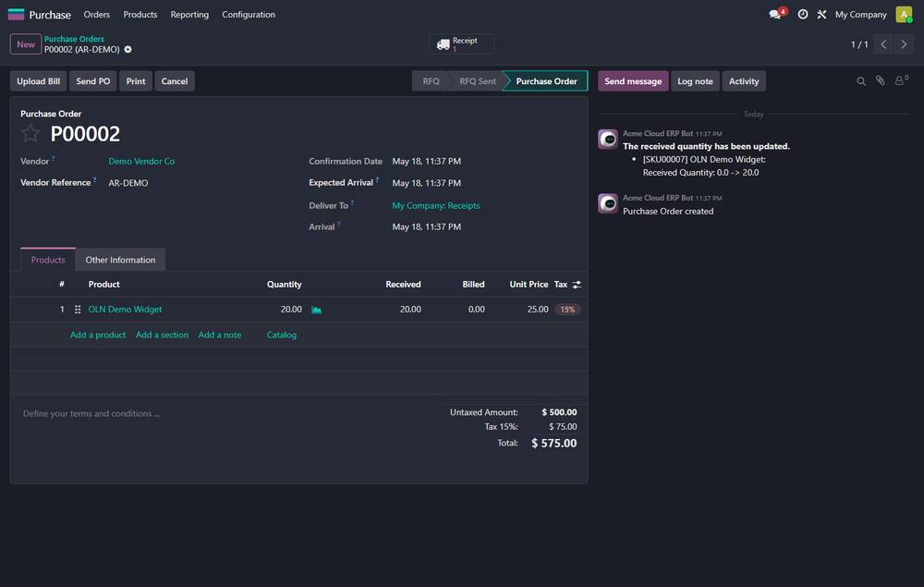Sort by the Product column header
This screenshot has width=924, height=587.
pyautogui.click(x=103, y=285)
